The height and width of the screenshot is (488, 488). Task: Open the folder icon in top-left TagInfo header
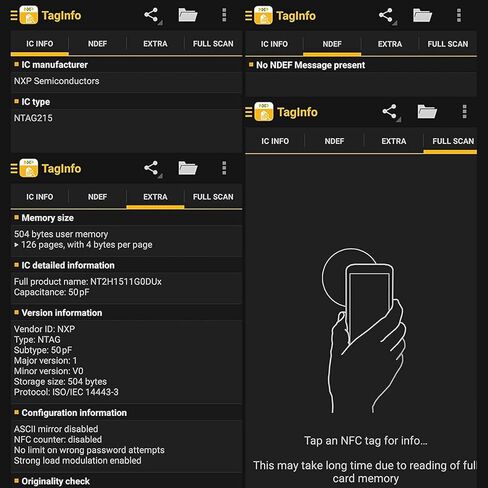click(188, 15)
